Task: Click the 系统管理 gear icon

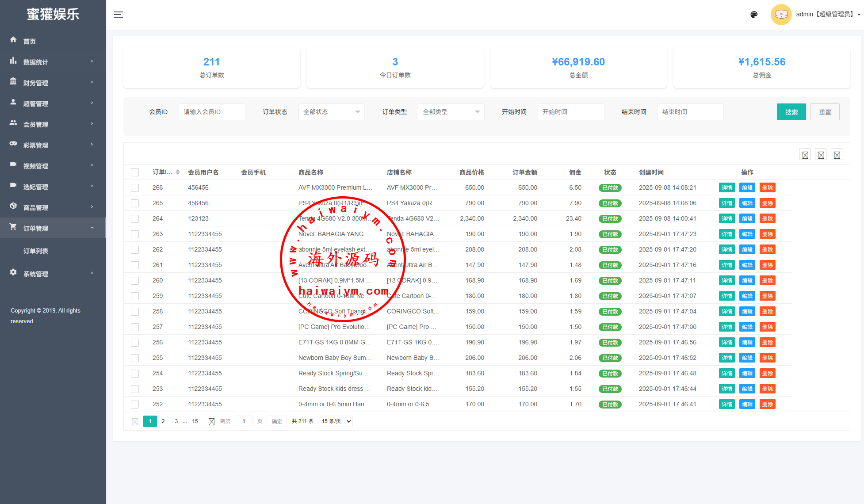Action: click(13, 272)
